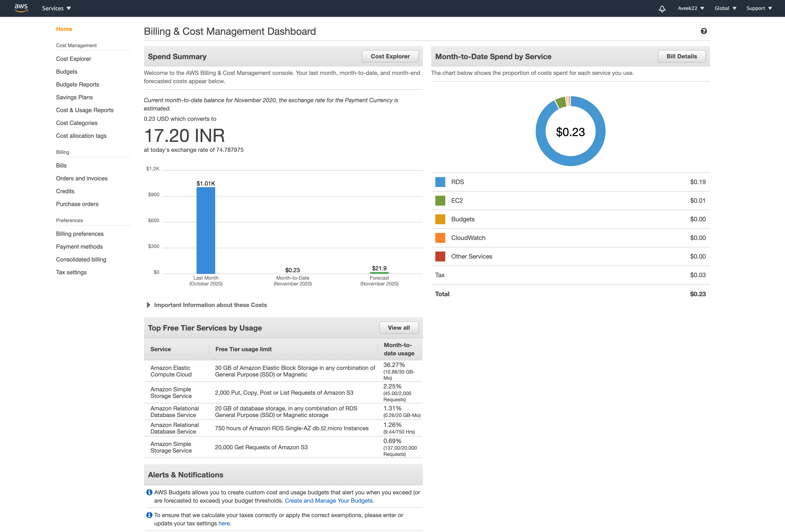Click the blue RDS legend swatch
Screen dimensions: 785x532
click(440, 182)
